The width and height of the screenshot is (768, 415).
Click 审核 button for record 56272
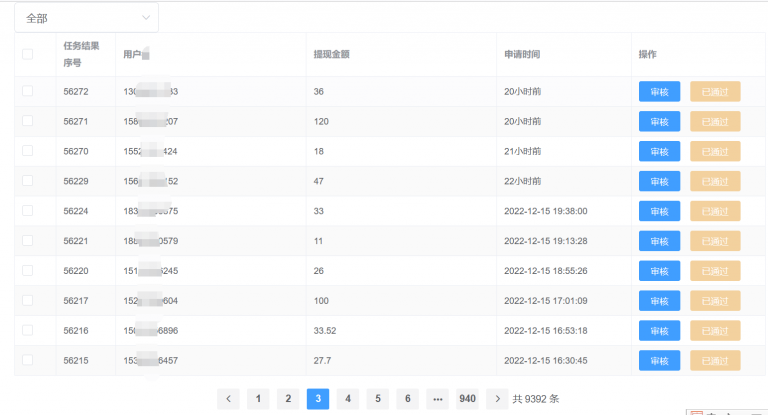659,92
